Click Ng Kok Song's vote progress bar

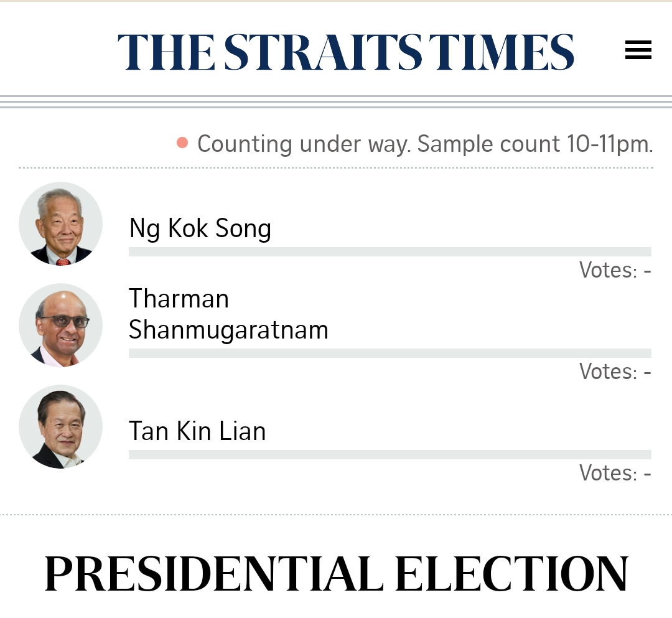point(390,251)
